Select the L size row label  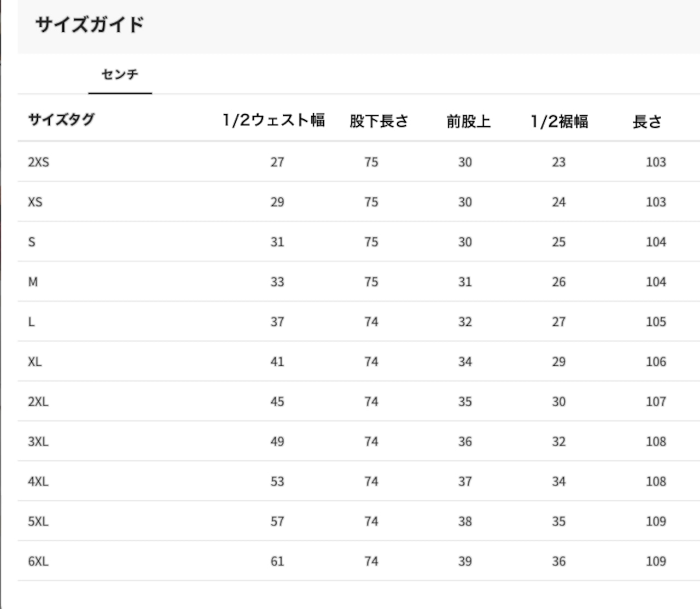[x=31, y=321]
